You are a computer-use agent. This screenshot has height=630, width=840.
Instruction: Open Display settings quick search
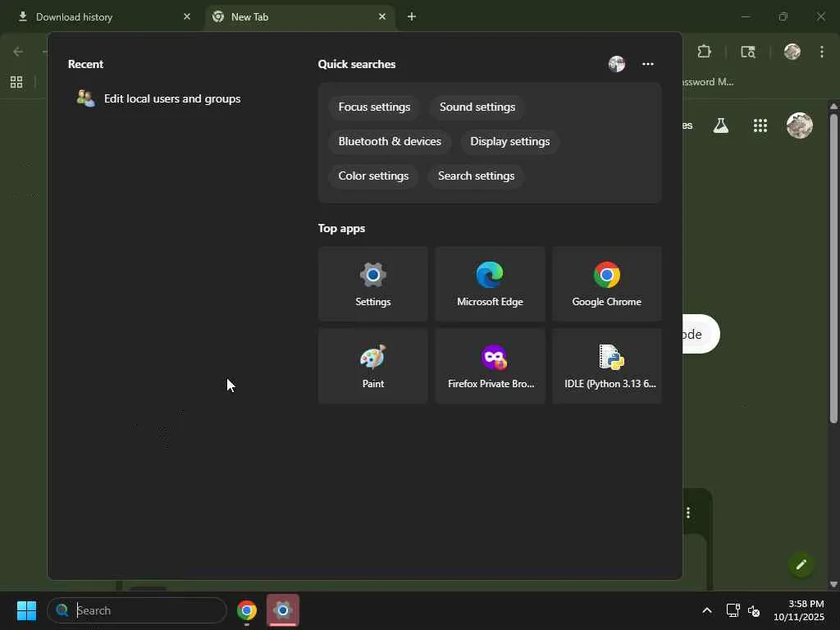(509, 141)
